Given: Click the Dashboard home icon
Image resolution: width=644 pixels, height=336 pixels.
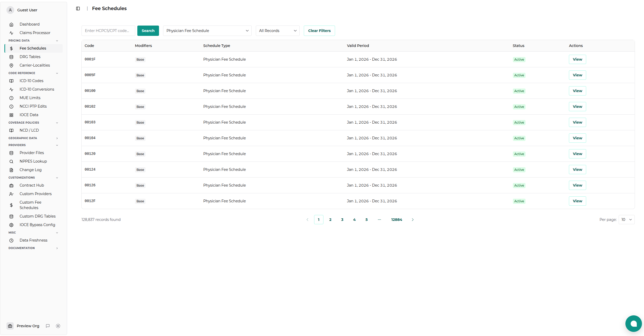Looking at the screenshot, I should pos(11,25).
